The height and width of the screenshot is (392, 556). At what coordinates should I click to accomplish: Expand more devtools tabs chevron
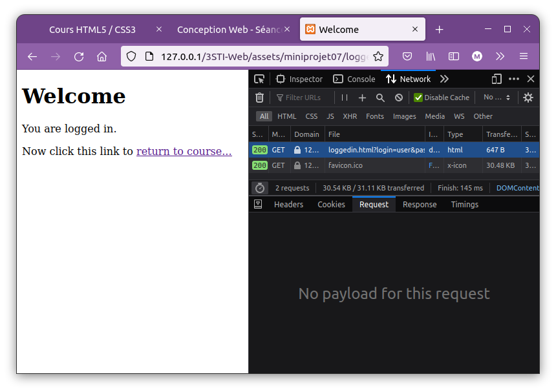pos(444,79)
